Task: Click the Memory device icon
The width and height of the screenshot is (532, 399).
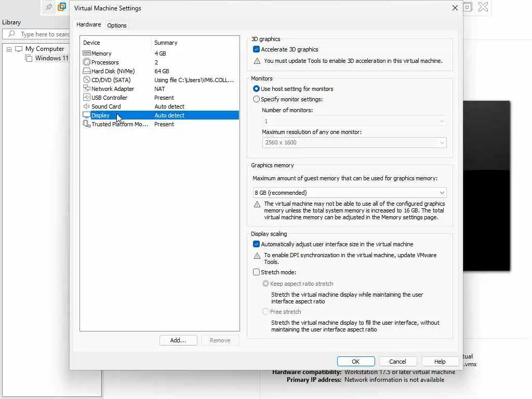Action: click(87, 54)
